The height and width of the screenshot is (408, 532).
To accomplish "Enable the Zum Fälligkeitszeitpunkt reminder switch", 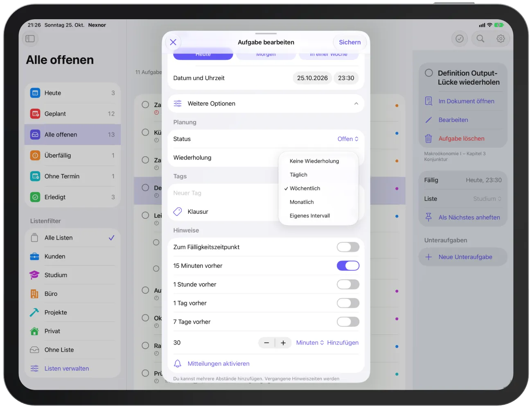I will click(x=348, y=247).
